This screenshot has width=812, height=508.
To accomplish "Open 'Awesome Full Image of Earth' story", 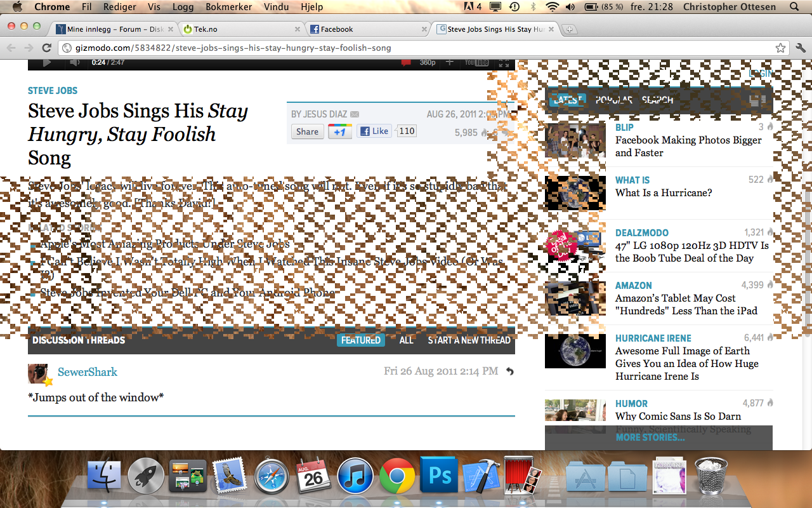I will [687, 364].
